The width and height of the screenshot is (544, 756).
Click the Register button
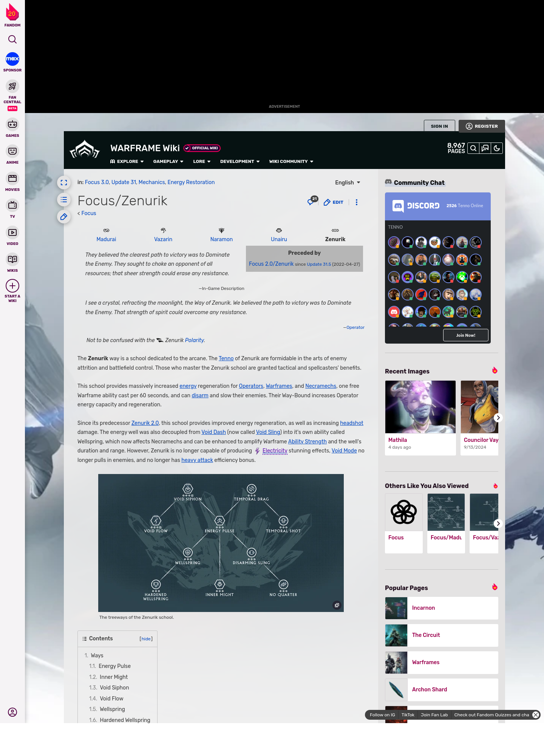point(482,126)
